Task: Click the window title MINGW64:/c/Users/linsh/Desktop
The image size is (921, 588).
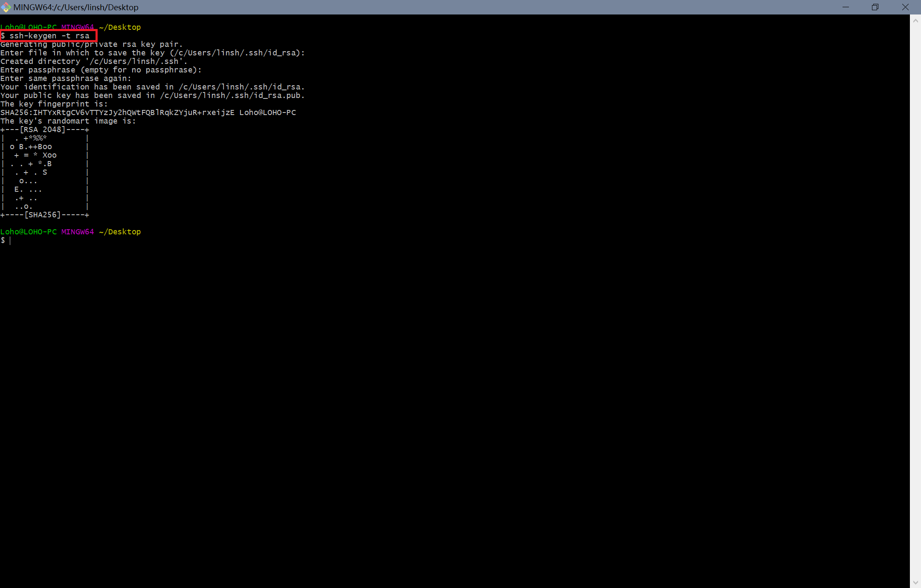Action: pyautogui.click(x=76, y=7)
